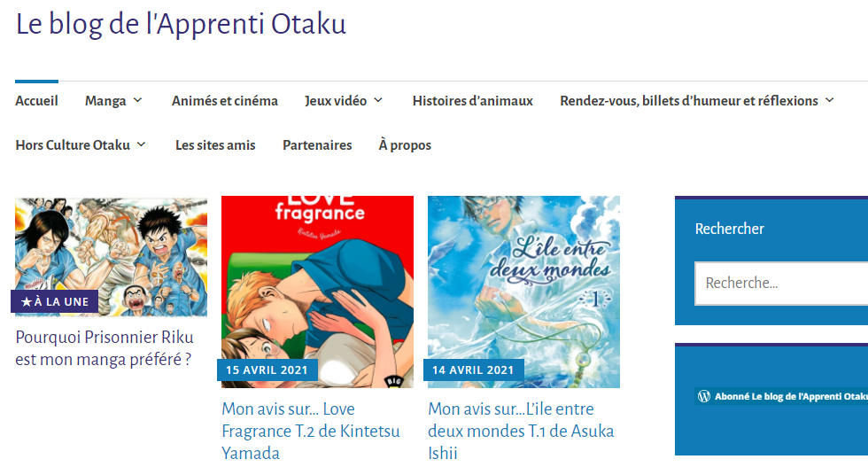Open Mon avis sur Love Fragrance T.2 link
Screen dimensions: 868x467
tap(311, 431)
